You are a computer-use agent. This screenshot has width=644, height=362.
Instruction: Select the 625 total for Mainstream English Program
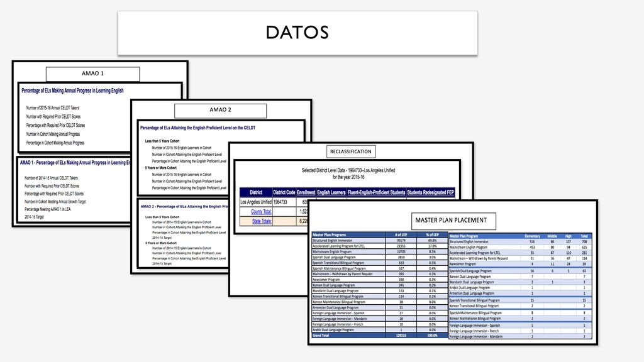[584, 248]
